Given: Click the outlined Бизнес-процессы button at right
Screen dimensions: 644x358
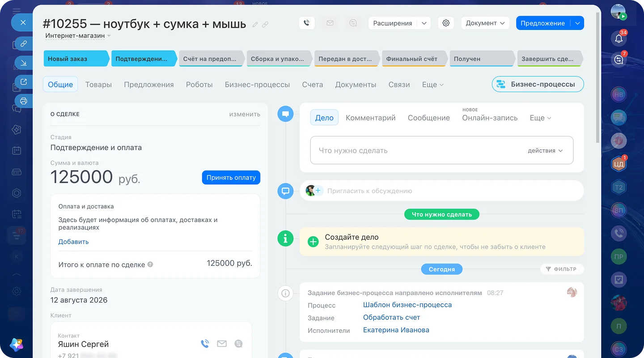Looking at the screenshot, I should point(538,84).
